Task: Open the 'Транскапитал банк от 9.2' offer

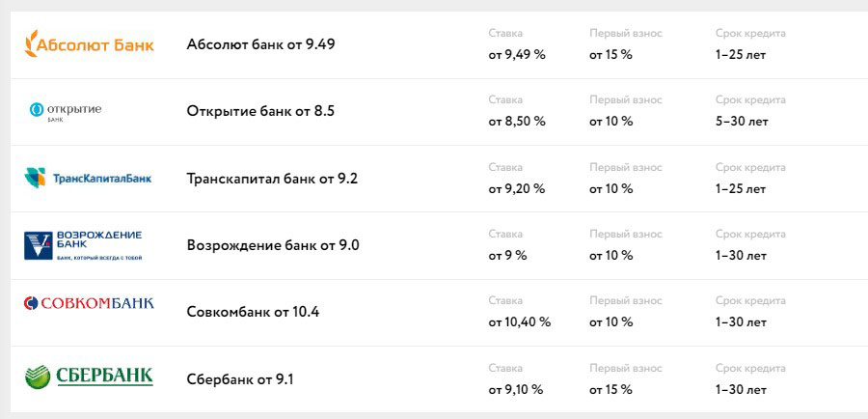Action: pyautogui.click(x=272, y=179)
